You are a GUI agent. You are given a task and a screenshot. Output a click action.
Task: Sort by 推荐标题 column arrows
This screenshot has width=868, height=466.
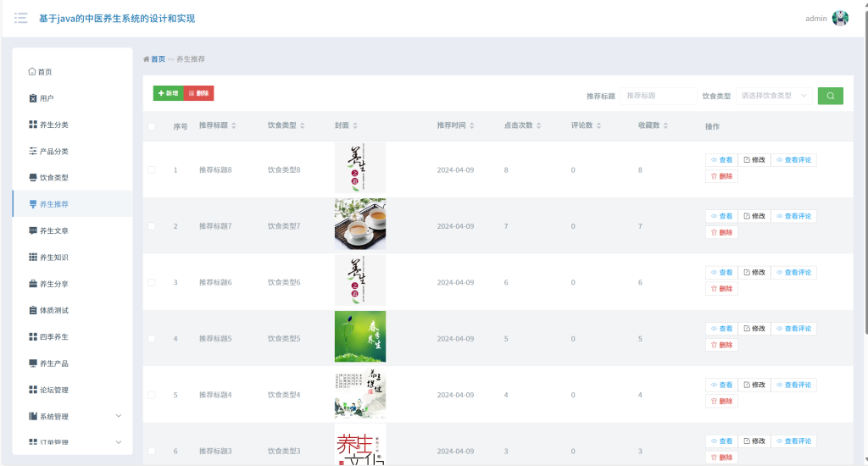(x=234, y=125)
